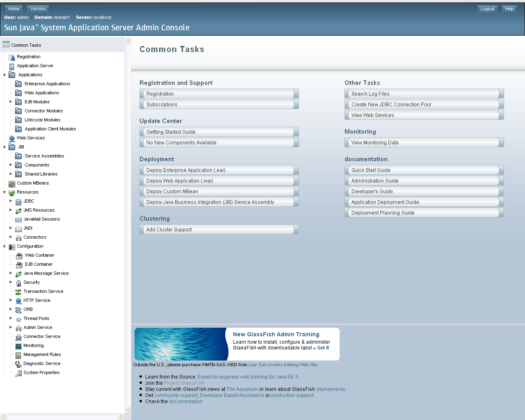This screenshot has height=420, width=525.
Task: Click the Security lock icon
Action: click(18, 283)
